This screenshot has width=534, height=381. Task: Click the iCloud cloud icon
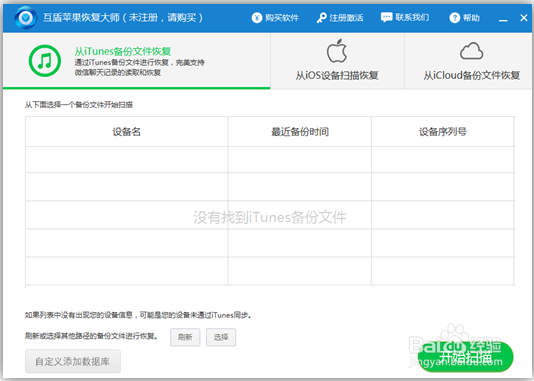471,51
